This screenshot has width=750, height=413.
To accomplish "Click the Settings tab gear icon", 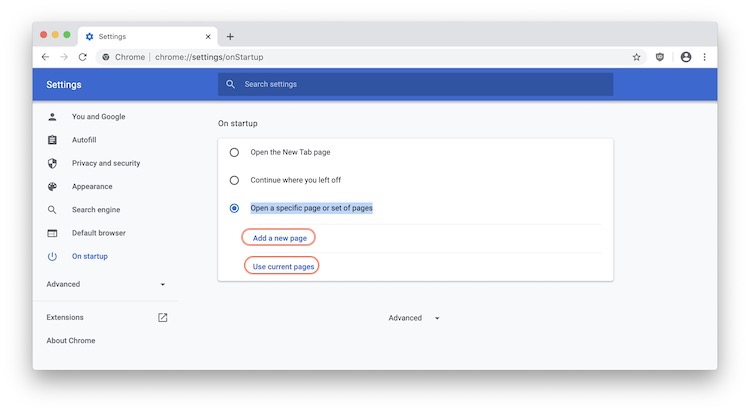I will [x=89, y=36].
